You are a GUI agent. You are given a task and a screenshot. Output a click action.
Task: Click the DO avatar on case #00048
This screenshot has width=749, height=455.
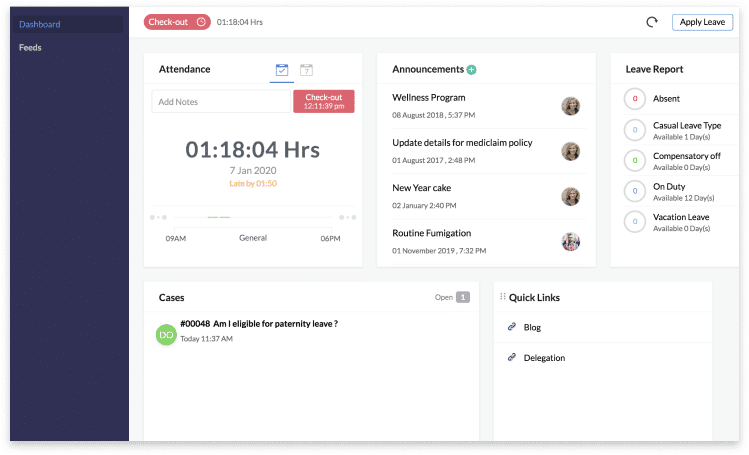click(x=166, y=335)
